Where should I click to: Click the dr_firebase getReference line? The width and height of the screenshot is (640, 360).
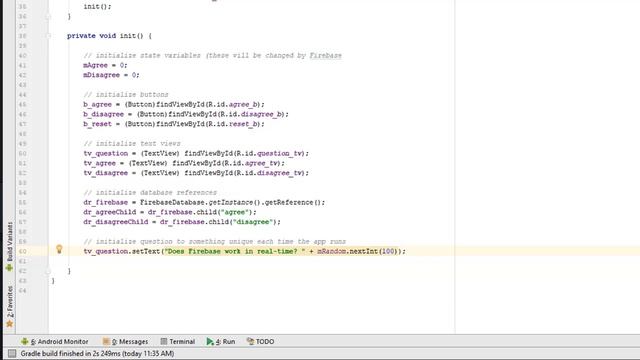(204, 202)
